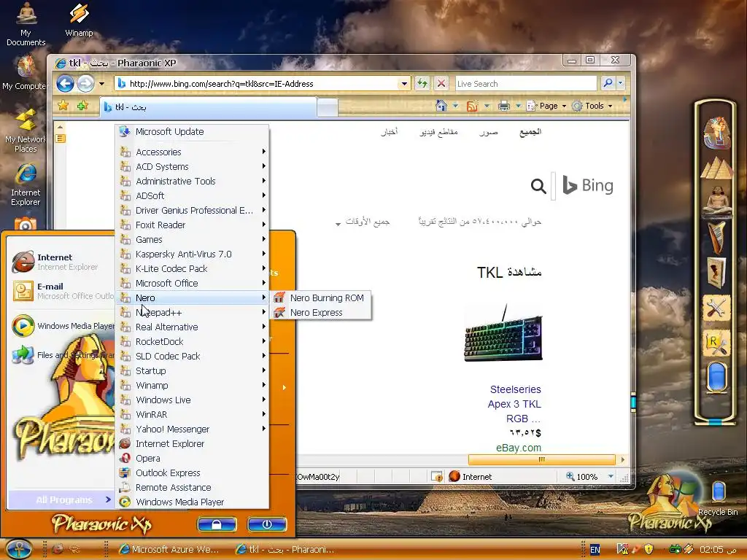Launch Microsoft Update from programs menu

tap(193, 131)
